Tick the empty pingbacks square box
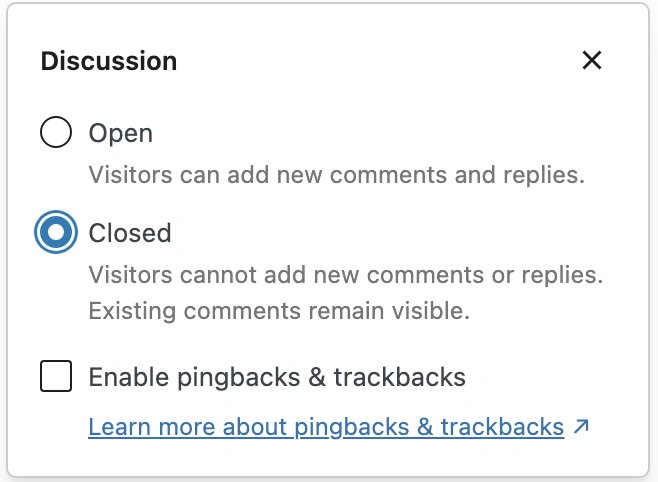 tap(56, 377)
